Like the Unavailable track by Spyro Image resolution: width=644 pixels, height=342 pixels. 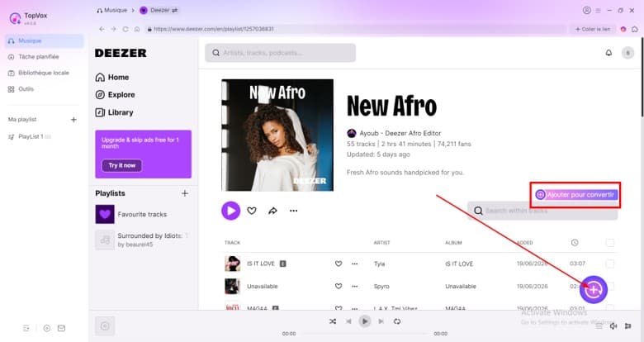click(339, 286)
